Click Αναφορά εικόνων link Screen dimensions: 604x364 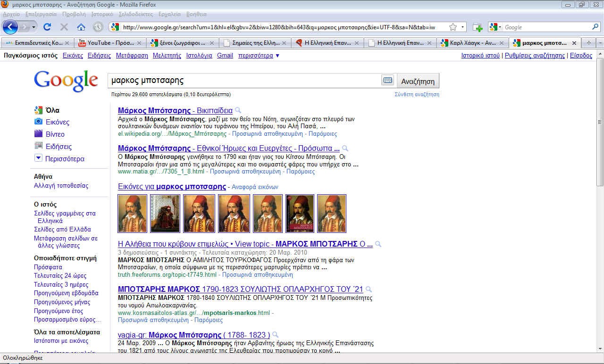(255, 187)
